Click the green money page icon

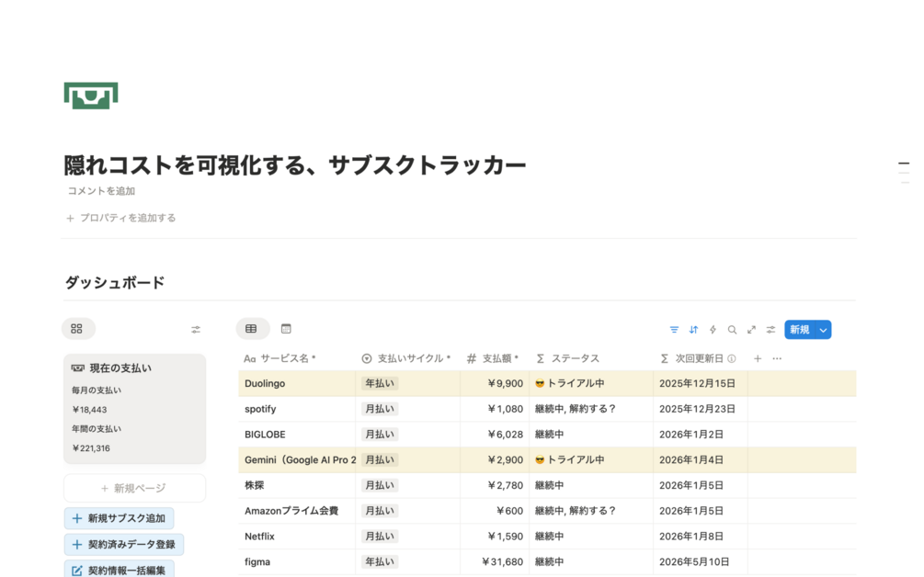(x=91, y=96)
